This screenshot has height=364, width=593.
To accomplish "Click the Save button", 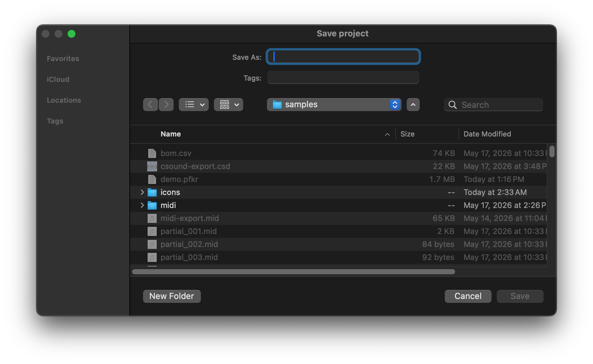I will coord(520,296).
